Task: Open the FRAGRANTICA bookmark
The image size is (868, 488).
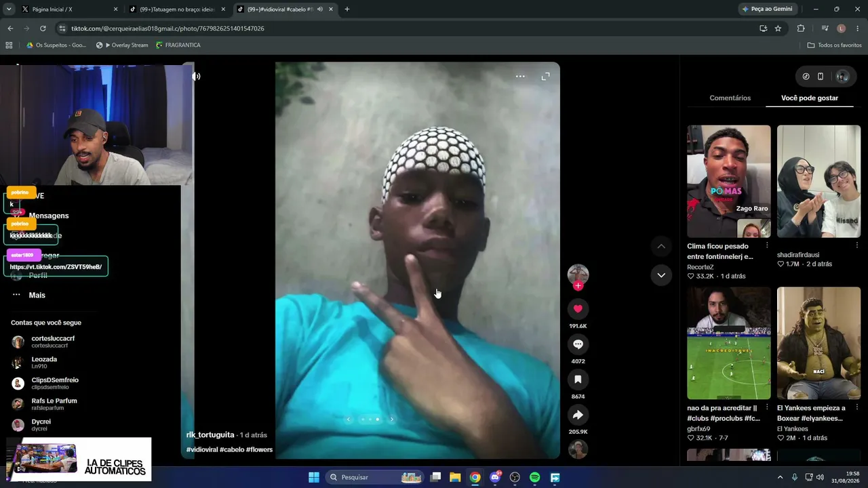Action: click(x=178, y=45)
